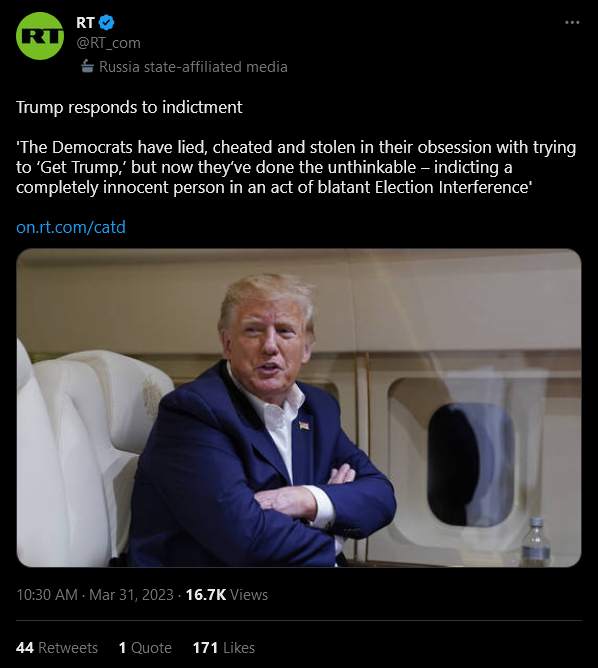This screenshot has width=598, height=668.
Task: Click the quoted Democrats statement text
Action: pos(296,167)
